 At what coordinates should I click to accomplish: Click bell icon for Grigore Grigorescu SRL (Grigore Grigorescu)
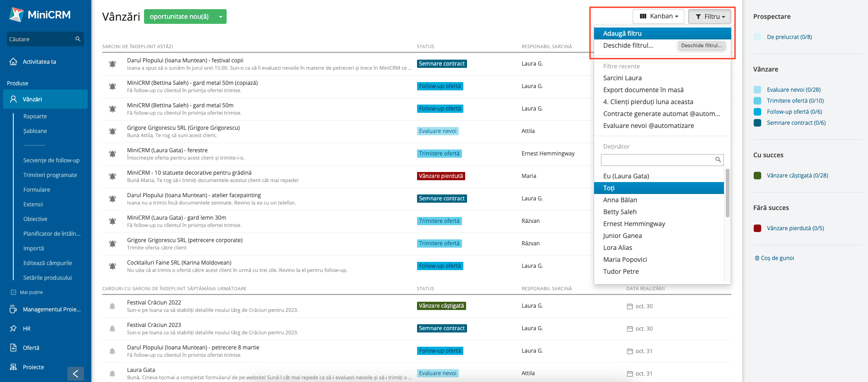[x=112, y=131]
